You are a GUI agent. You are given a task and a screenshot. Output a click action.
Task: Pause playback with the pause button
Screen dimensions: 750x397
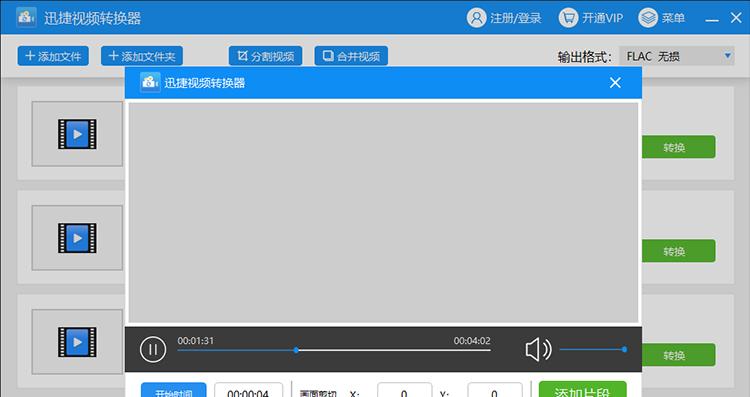[x=153, y=349]
